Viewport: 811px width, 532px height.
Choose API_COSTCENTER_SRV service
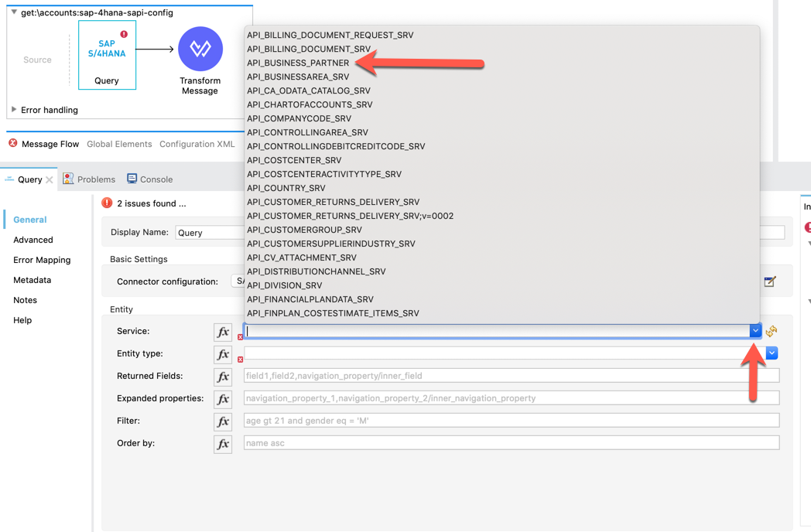tap(294, 161)
